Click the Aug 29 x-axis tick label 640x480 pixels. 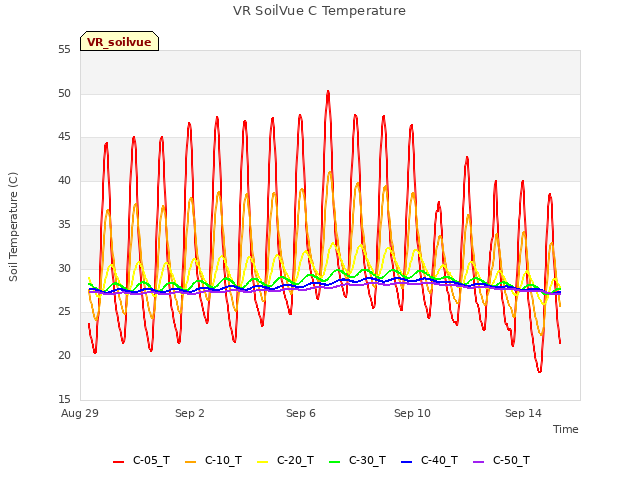coord(80,413)
